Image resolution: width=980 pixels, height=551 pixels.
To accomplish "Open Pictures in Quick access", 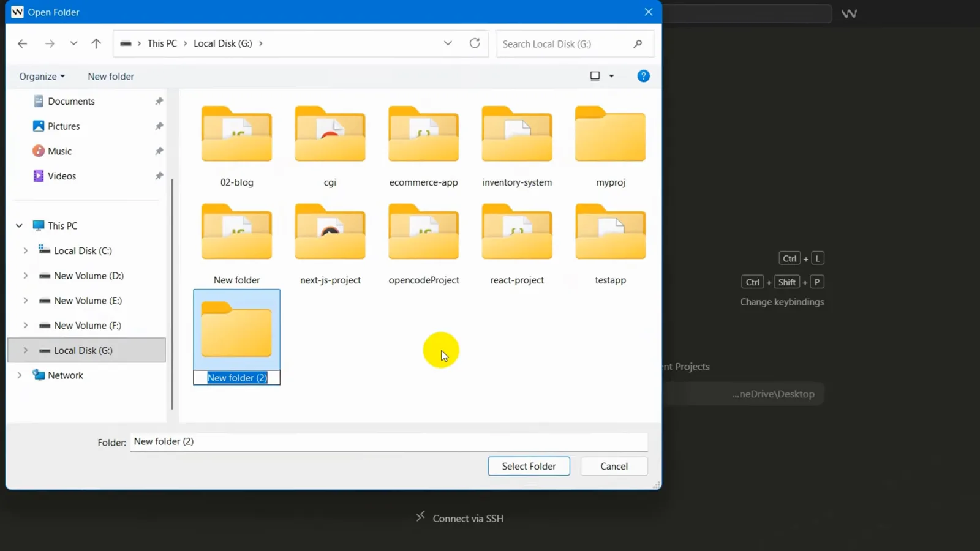I will [64, 126].
